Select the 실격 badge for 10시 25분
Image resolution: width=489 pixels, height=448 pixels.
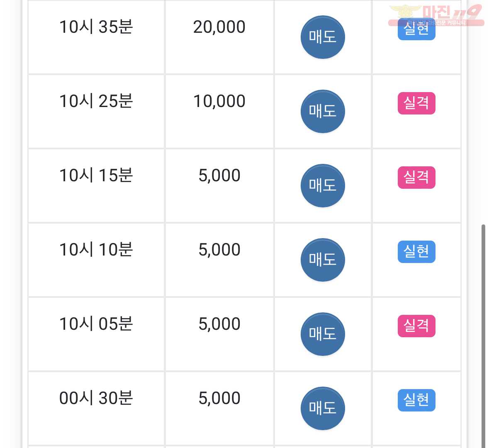point(416,103)
